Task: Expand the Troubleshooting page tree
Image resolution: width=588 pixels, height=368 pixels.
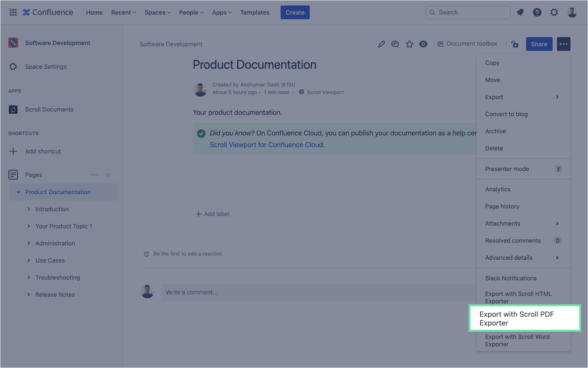Action: pyautogui.click(x=29, y=277)
